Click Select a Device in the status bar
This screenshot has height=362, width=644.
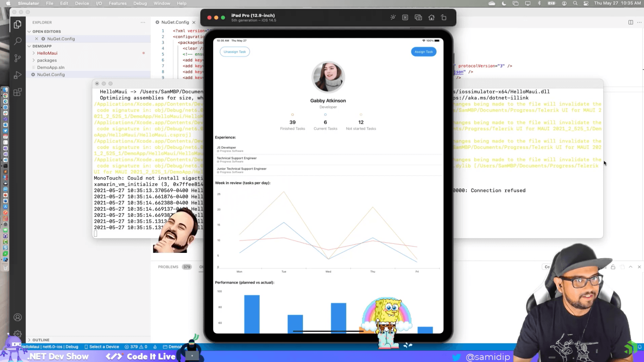click(102, 346)
